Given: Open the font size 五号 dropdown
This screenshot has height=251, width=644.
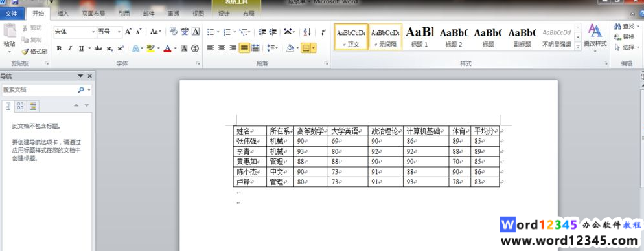Looking at the screenshot, I should (x=109, y=32).
